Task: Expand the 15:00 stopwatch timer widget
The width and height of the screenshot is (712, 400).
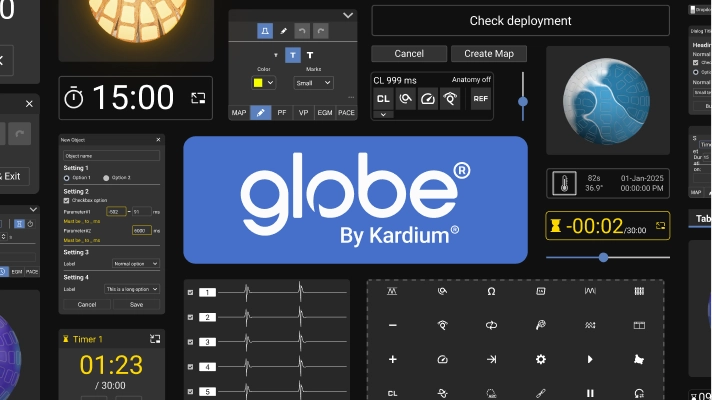Action: click(x=198, y=98)
